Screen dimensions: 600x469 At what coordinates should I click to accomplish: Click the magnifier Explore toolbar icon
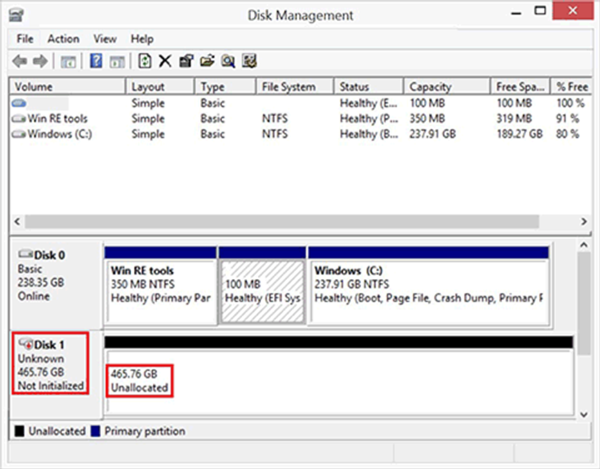point(228,61)
